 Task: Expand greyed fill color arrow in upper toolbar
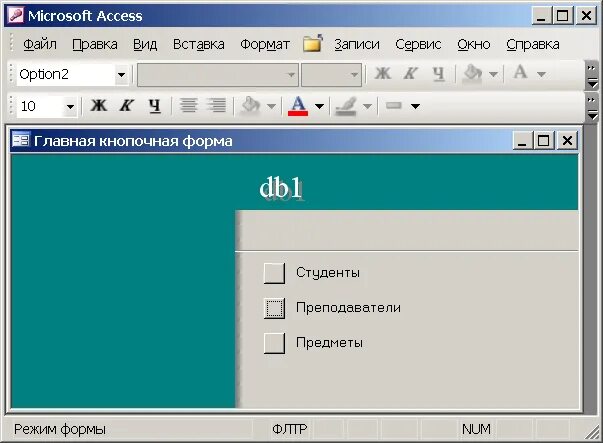[493, 74]
